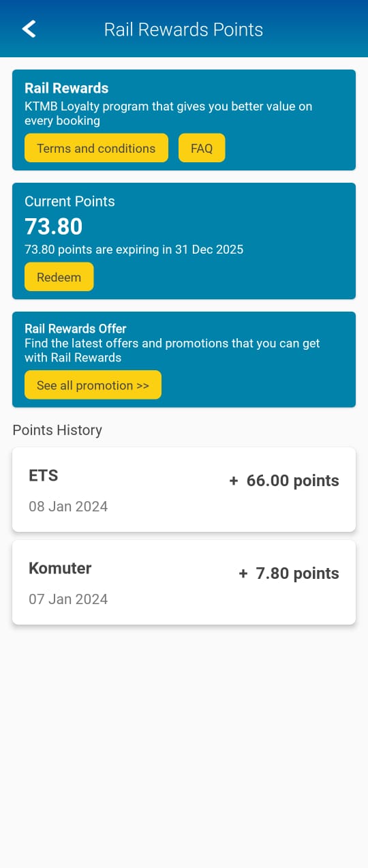This screenshot has height=868, width=368.
Task: Open the Terms and conditions page
Action: coord(96,148)
